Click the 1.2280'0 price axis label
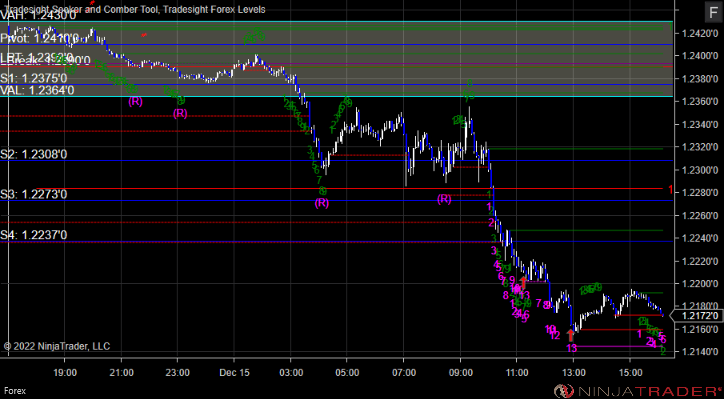724x399 pixels. [700, 193]
